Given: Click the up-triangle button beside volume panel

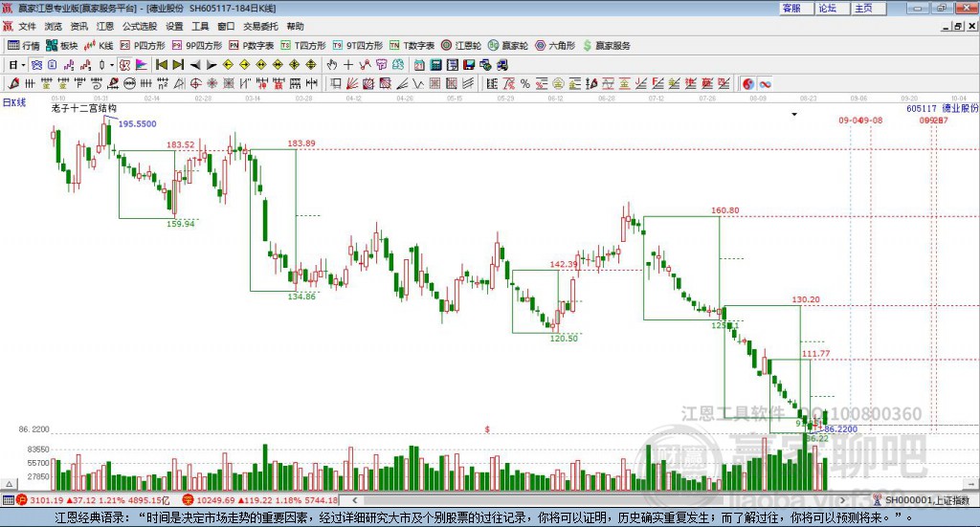Looking at the screenshot, I should 10,484.
